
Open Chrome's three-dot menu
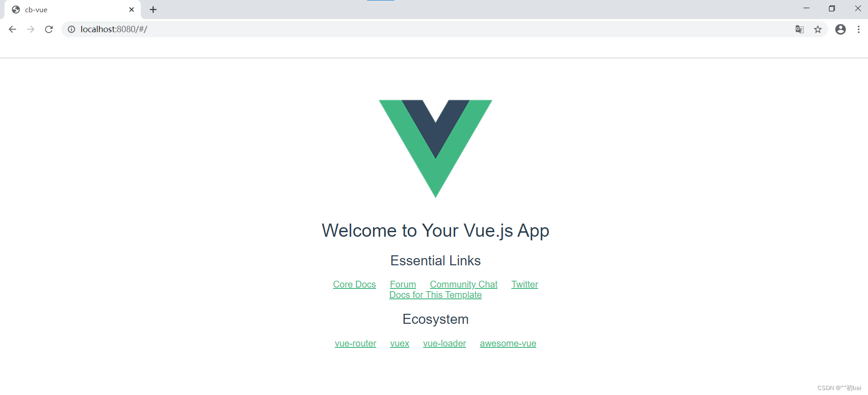(x=858, y=29)
